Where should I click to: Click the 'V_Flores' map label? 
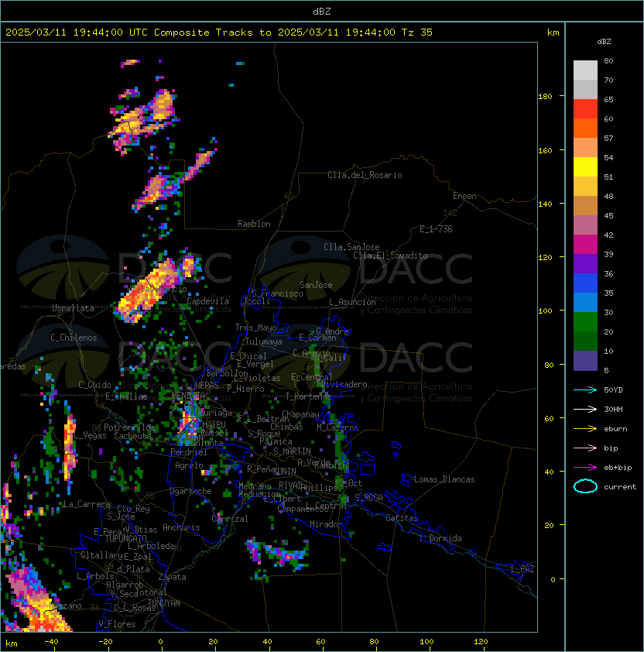pos(117,625)
